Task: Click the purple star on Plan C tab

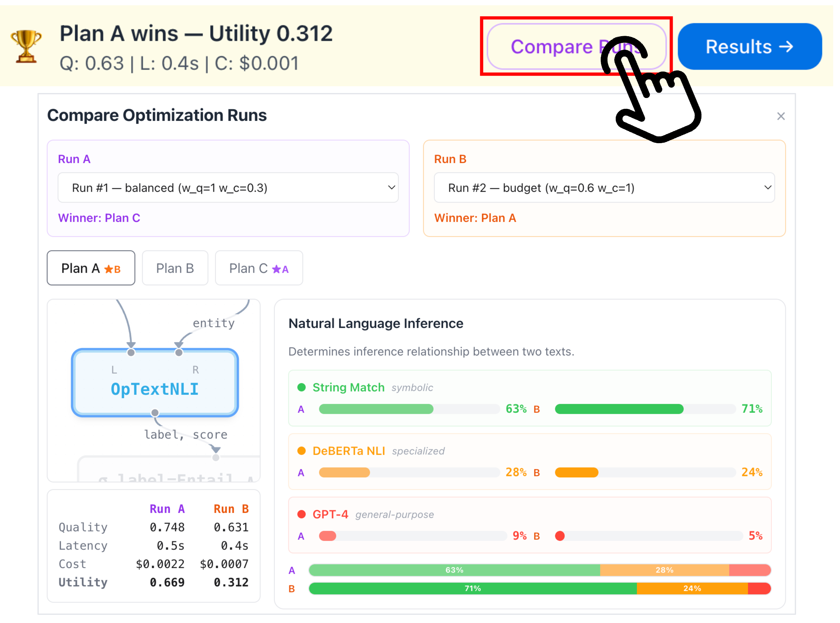Action: point(276,269)
